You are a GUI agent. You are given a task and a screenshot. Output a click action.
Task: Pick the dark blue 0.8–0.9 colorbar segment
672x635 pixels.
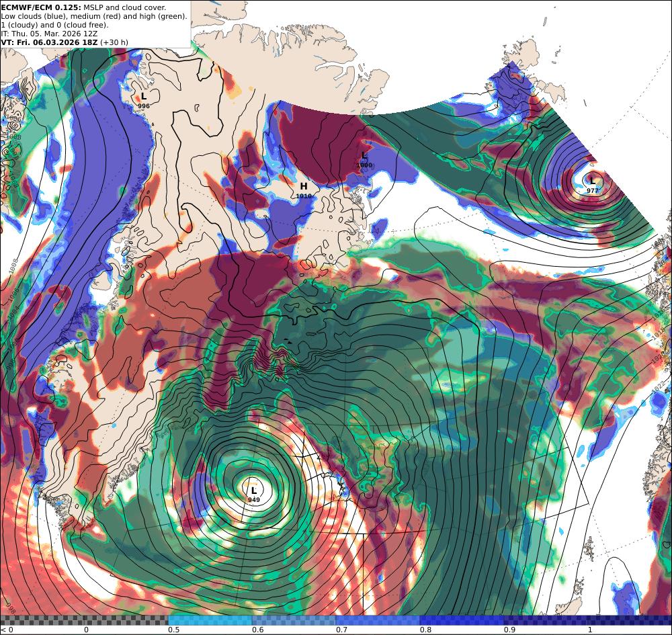click(462, 620)
